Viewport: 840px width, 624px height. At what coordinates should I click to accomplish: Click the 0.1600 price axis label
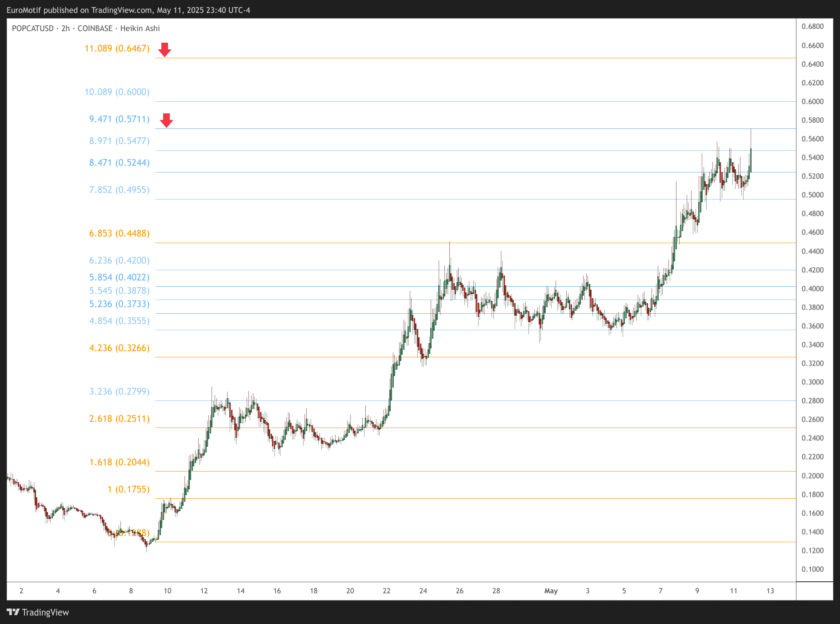812,513
